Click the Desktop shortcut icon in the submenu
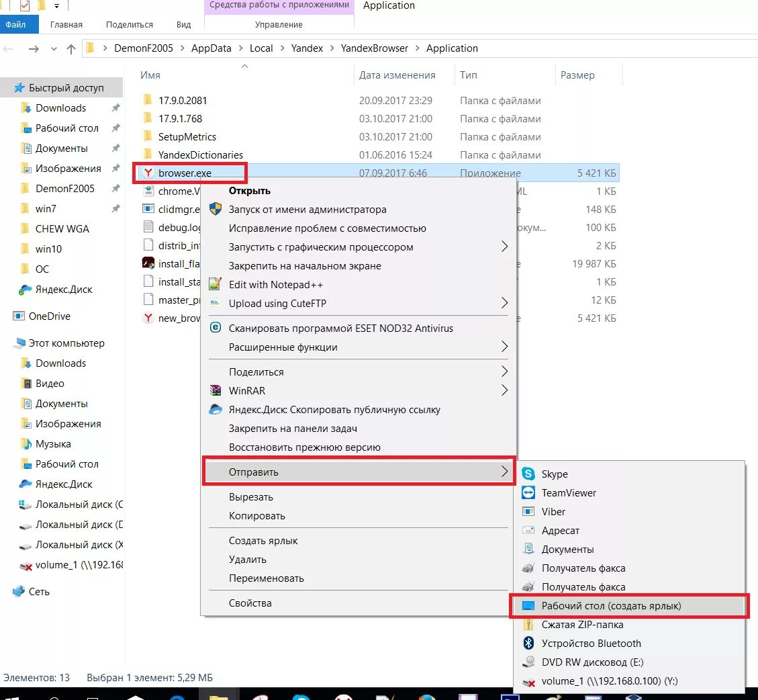758x700 pixels. point(528,606)
